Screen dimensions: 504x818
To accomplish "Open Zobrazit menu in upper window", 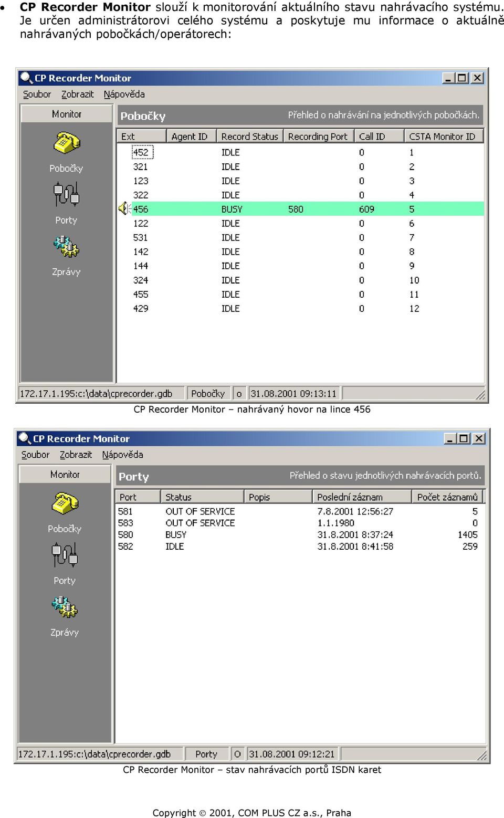I will 77,95.
